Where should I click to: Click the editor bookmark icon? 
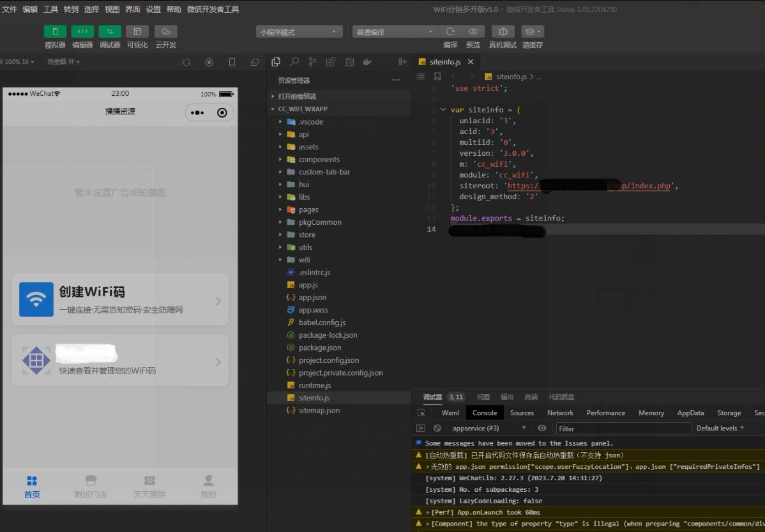[437, 77]
